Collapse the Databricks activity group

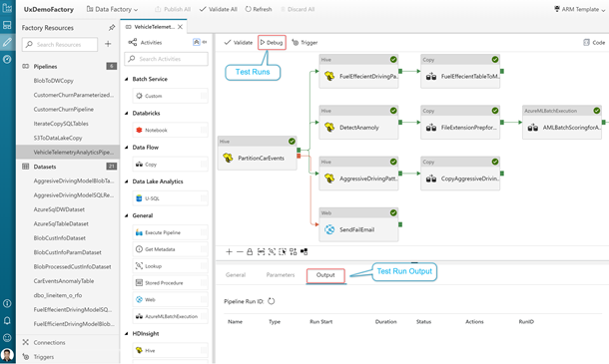[x=126, y=113]
